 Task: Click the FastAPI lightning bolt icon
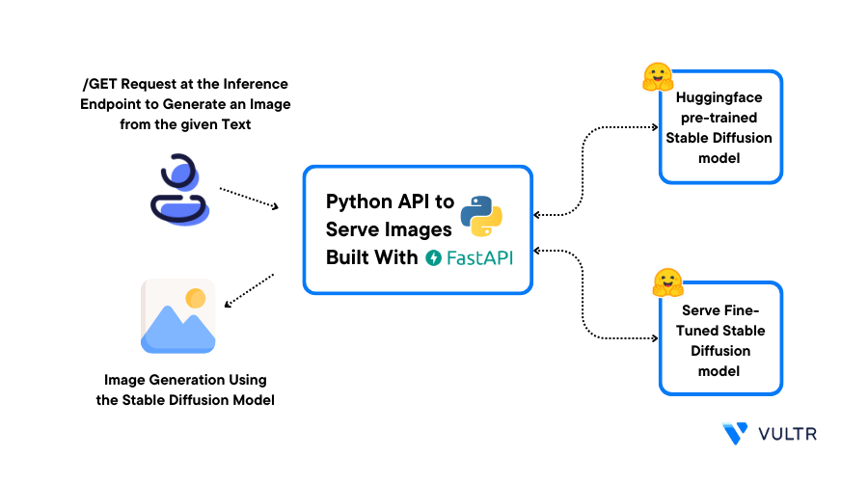pyautogui.click(x=433, y=257)
